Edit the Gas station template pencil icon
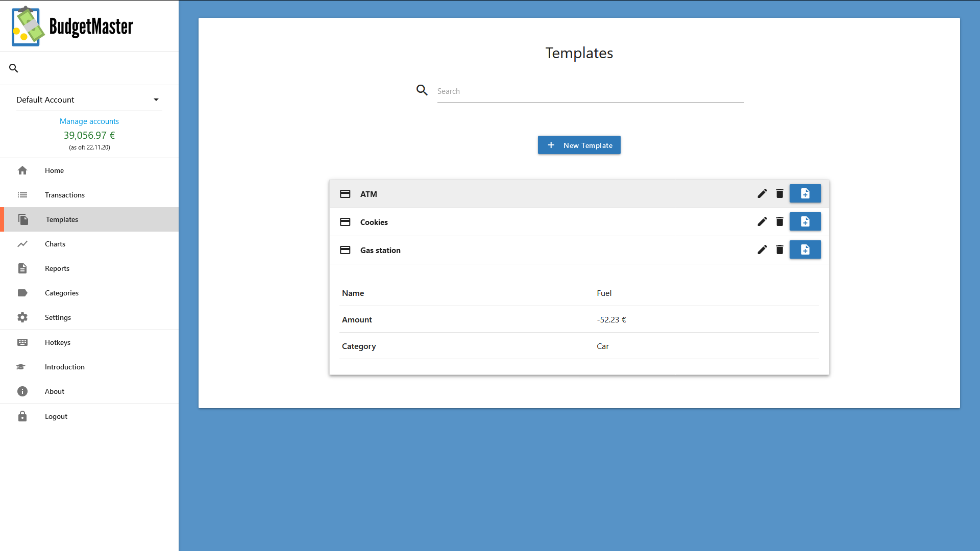The image size is (980, 551). 762,249
